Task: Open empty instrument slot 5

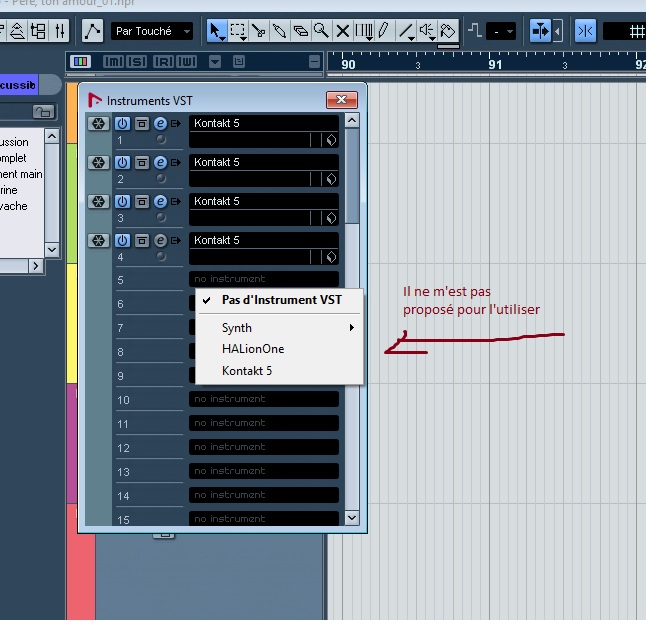Action: tap(264, 279)
